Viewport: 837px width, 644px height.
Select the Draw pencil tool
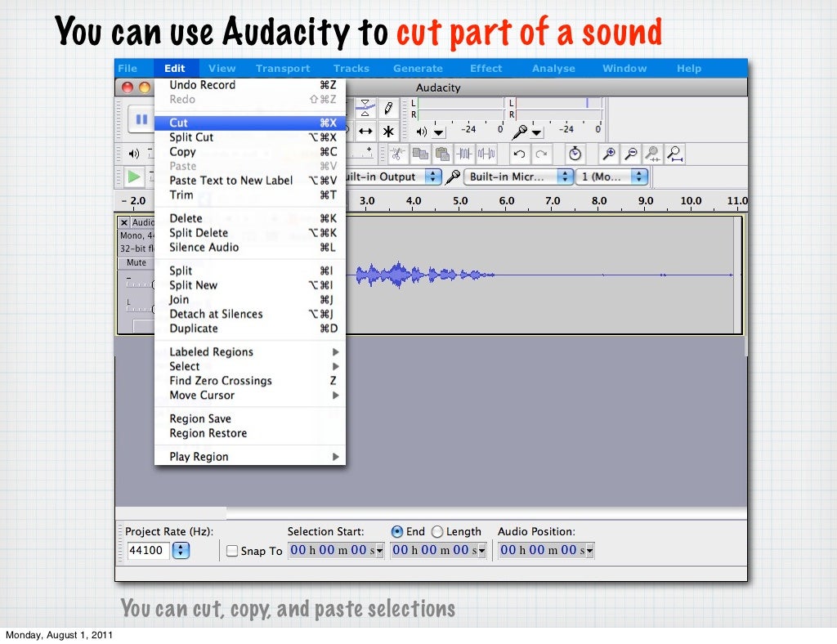click(388, 108)
